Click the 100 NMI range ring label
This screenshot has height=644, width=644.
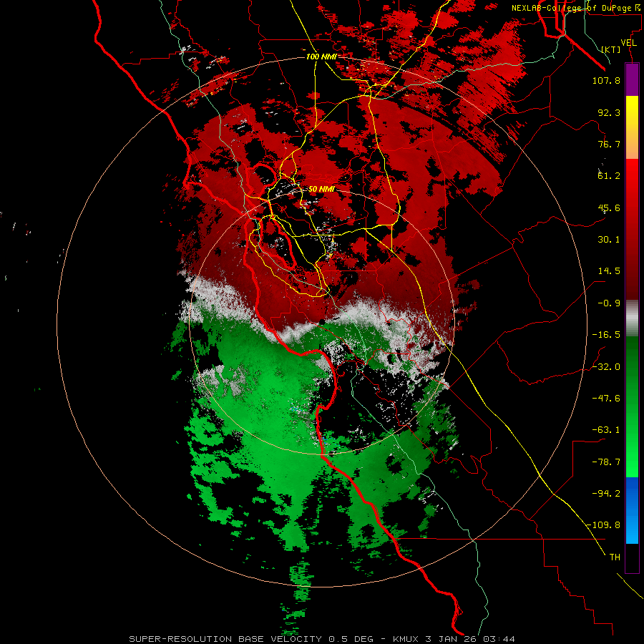pos(321,57)
